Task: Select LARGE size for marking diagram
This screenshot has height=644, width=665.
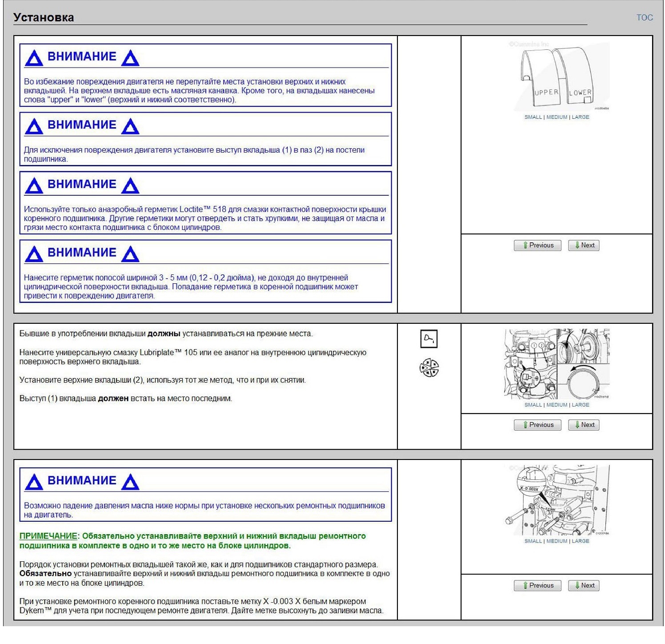Action: 580,541
